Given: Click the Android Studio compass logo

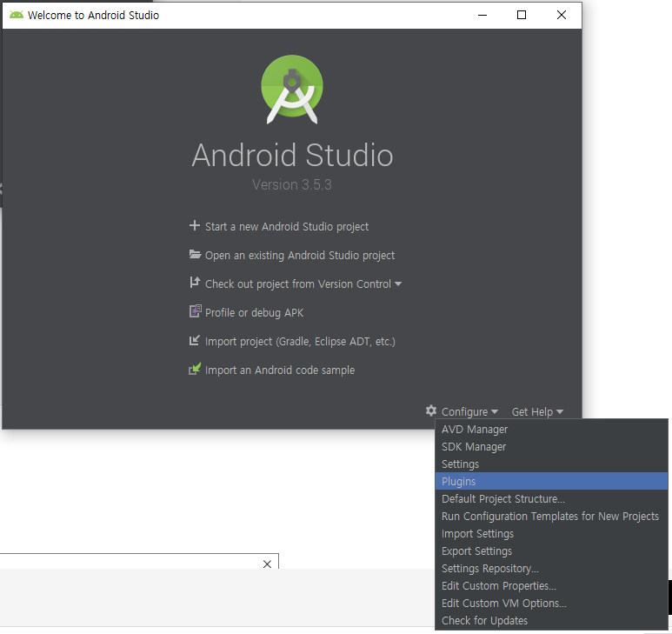Looking at the screenshot, I should coord(292,90).
